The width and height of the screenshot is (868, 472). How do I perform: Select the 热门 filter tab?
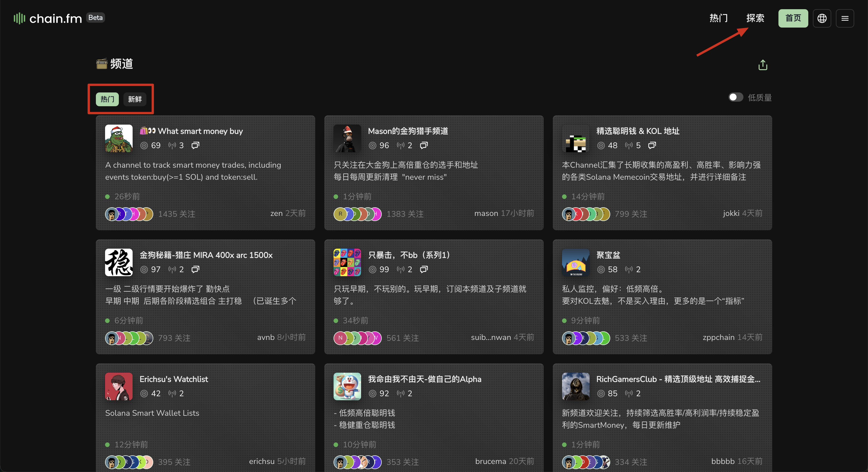[x=107, y=99]
